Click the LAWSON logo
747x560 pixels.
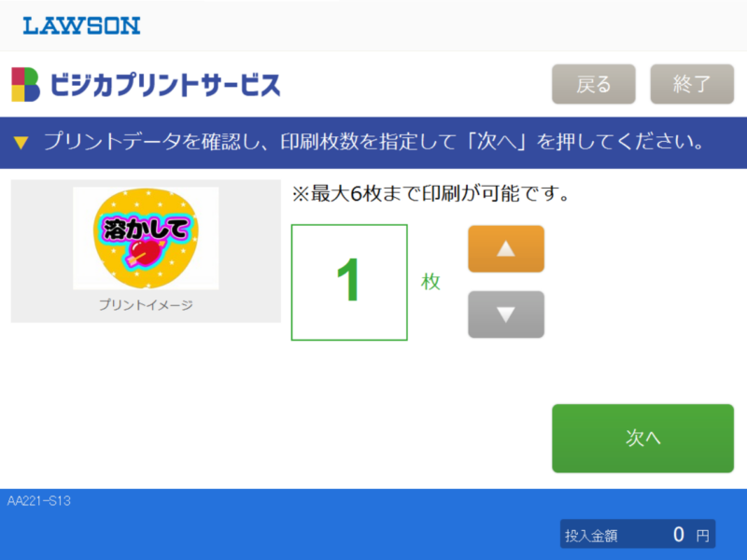click(81, 25)
